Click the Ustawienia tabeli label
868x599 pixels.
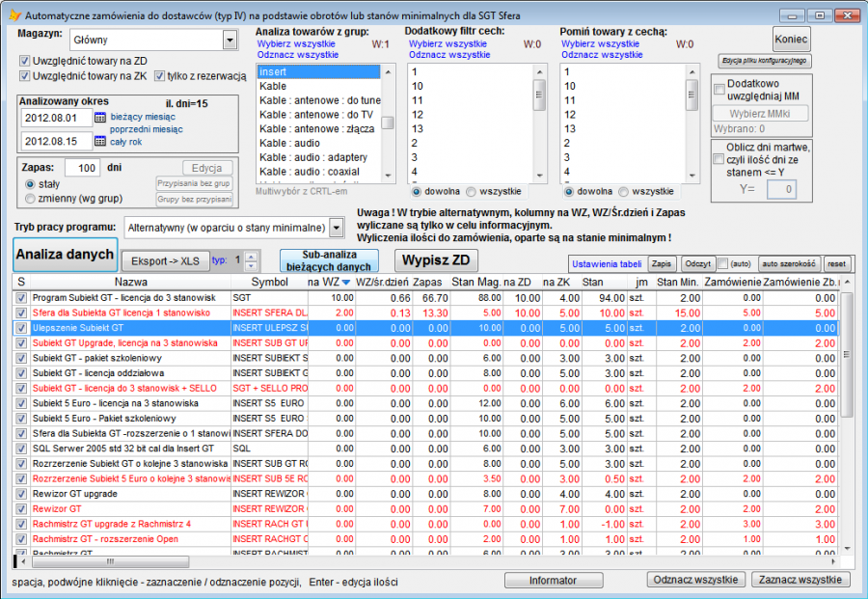coord(607,264)
